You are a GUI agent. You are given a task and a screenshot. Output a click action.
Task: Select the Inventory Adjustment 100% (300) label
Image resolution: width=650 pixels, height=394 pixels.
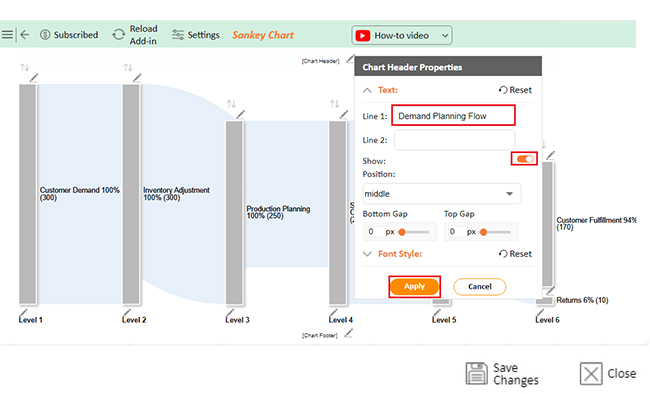pos(176,194)
